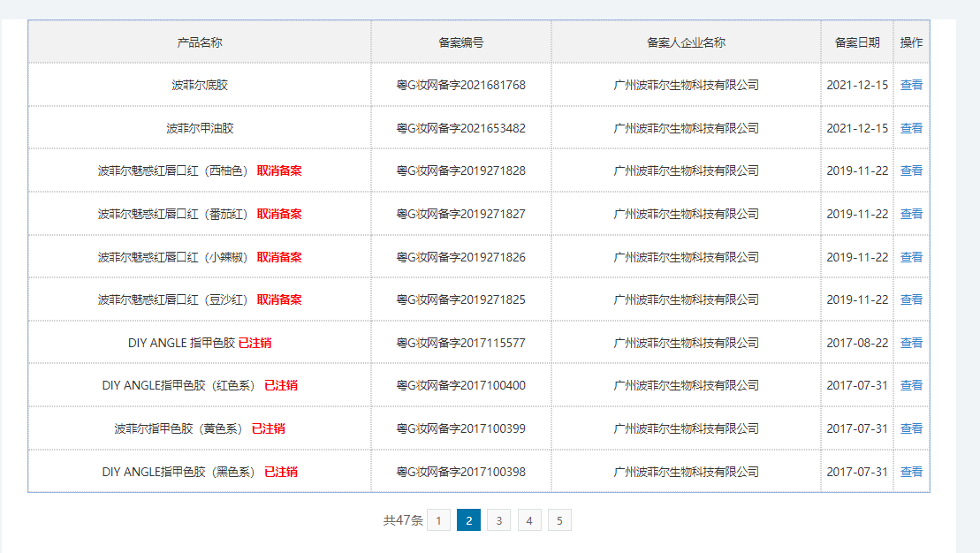The width and height of the screenshot is (980, 553).
Task: Go to page 4
Action: click(x=529, y=520)
